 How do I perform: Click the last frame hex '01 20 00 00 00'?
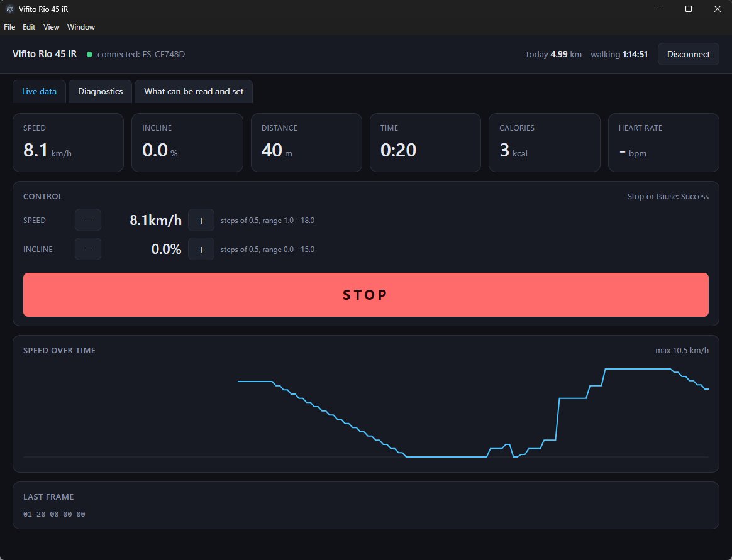pos(54,514)
